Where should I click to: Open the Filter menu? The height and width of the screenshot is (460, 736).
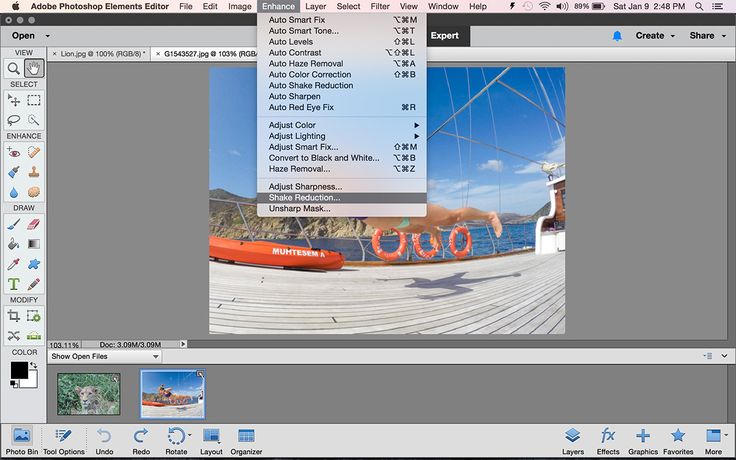pyautogui.click(x=380, y=6)
